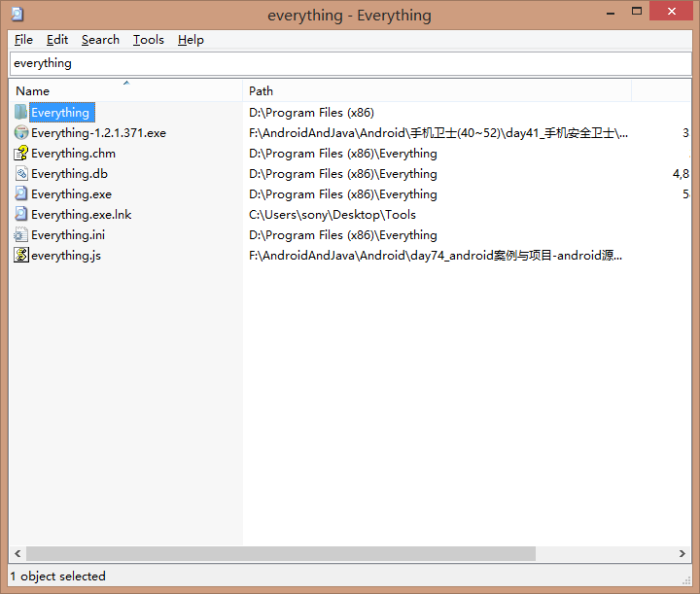Select the file name Everything.exe
Image resolution: width=700 pixels, height=594 pixels.
pos(71,194)
